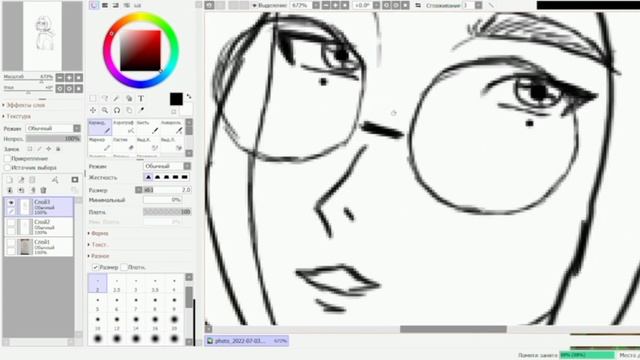Choose the Airbrush (Аэрограф) brush
Image resolution: width=640 pixels, height=360 pixels.
click(x=124, y=127)
